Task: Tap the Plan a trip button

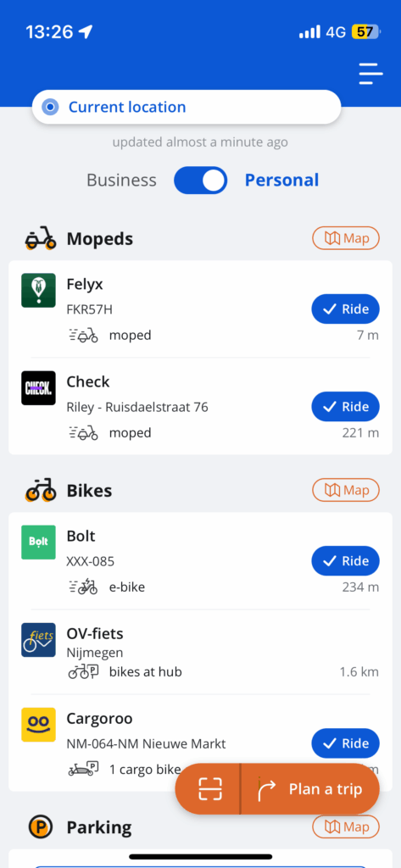Action: [x=311, y=789]
